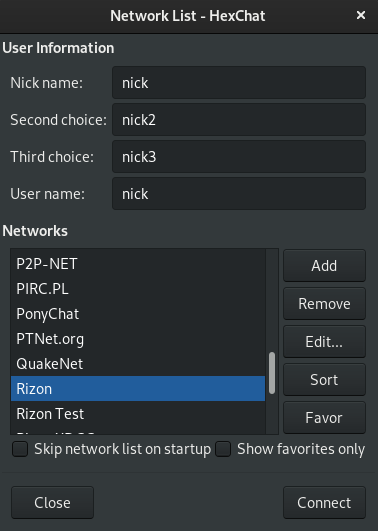Viewport: 378px width, 531px height.
Task: Focus the Nick name input field
Action: 239,83
